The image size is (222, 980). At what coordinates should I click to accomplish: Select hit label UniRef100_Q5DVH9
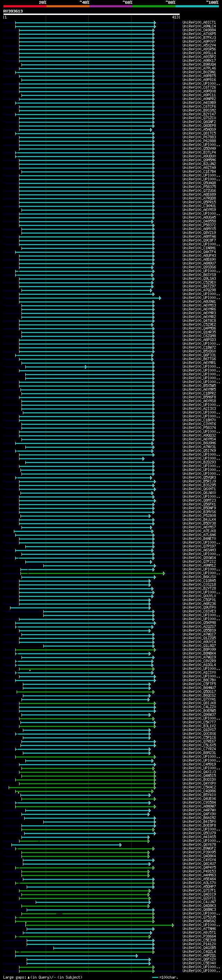tap(199, 149)
